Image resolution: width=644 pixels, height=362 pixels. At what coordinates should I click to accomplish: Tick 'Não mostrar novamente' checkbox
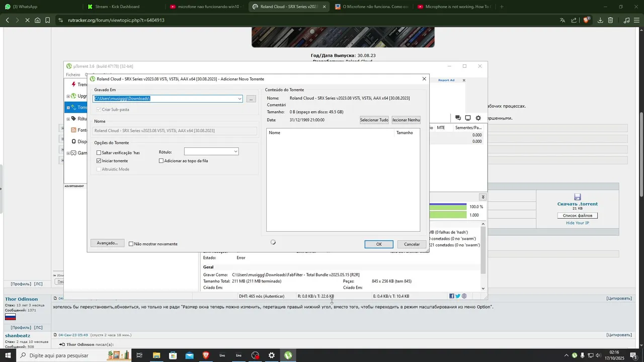tap(131, 244)
